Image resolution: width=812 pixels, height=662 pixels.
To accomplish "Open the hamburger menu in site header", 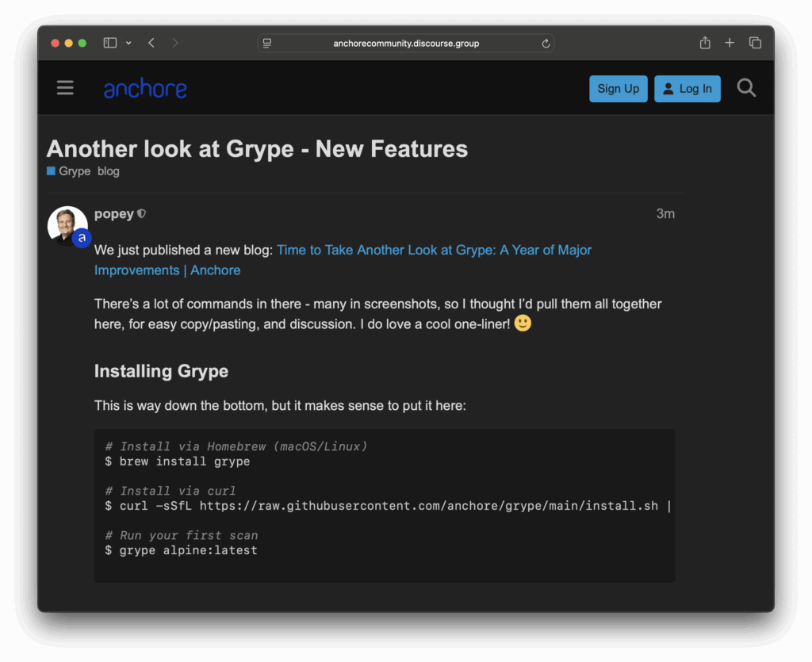I will coord(65,88).
